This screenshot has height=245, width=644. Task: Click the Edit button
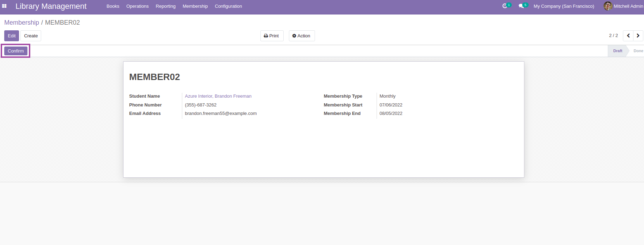tap(12, 36)
